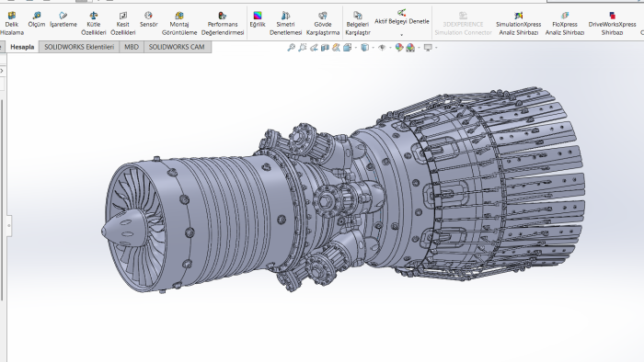Open Montaj Görüntüleme assembly visualization
Viewport: 644px width, 362px height.
[x=179, y=23]
